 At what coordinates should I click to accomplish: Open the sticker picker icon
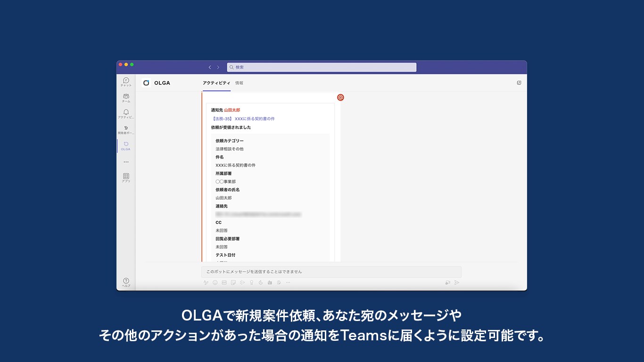233,283
